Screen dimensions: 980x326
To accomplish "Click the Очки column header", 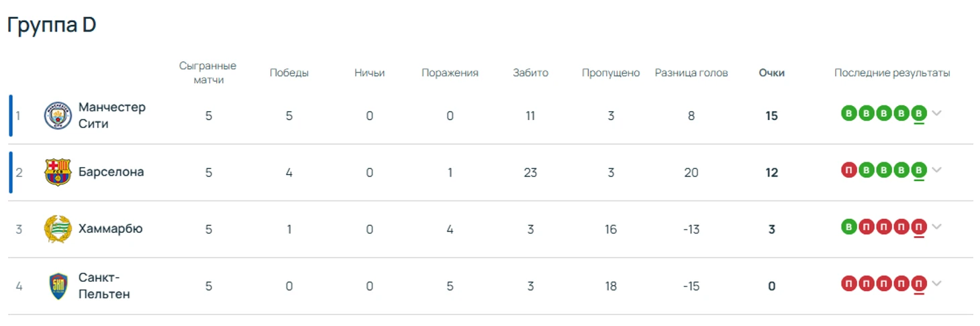I will [772, 73].
